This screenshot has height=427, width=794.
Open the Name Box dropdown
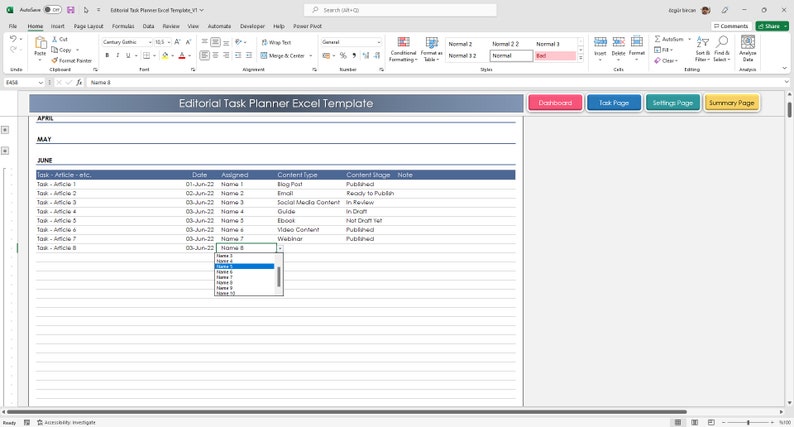[41, 82]
